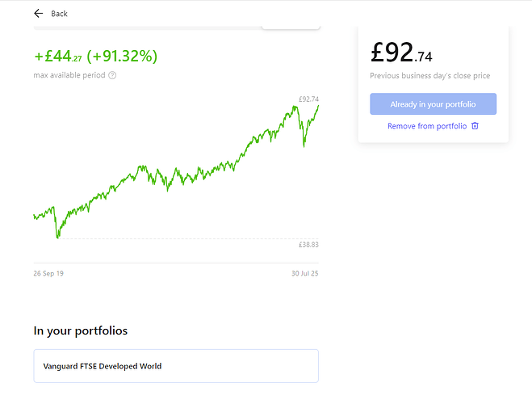Click the +£44.27 gain figure

tap(57, 57)
